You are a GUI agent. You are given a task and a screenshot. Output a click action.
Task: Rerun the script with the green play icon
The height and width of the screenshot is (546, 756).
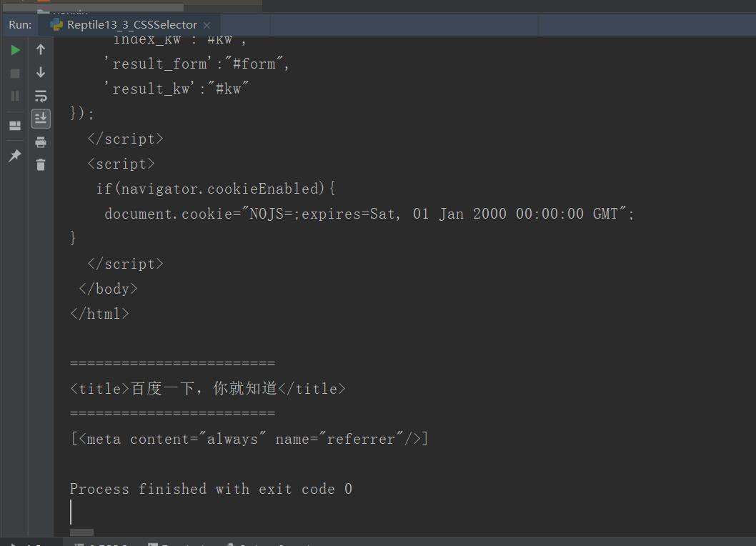15,50
